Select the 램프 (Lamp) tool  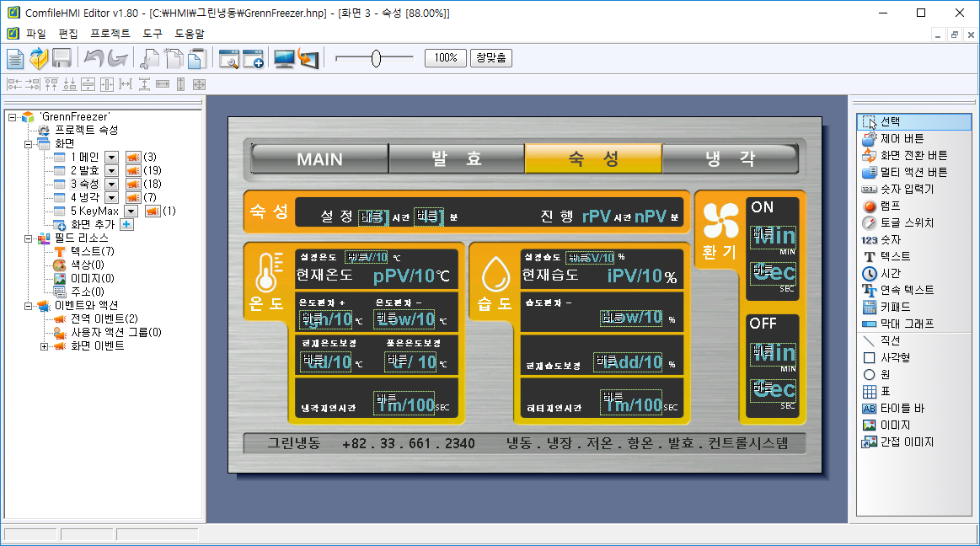(890, 206)
